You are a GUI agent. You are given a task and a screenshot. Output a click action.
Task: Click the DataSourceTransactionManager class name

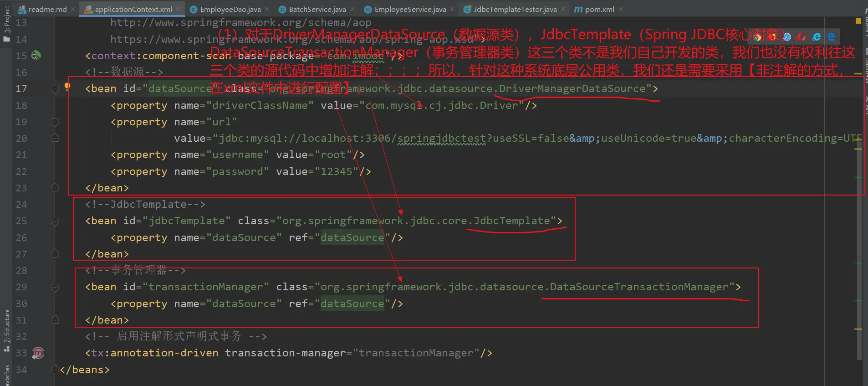pos(639,287)
